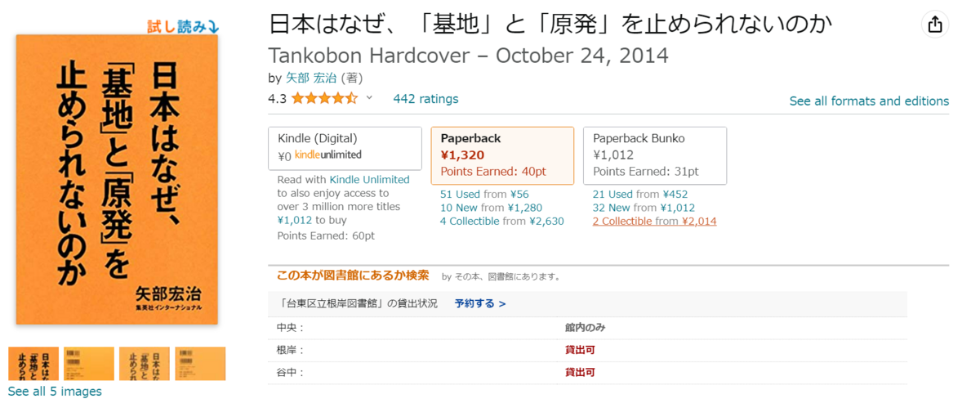The width and height of the screenshot is (980, 399).
Task: Open 4 Collectible paperback offers
Action: 470,221
